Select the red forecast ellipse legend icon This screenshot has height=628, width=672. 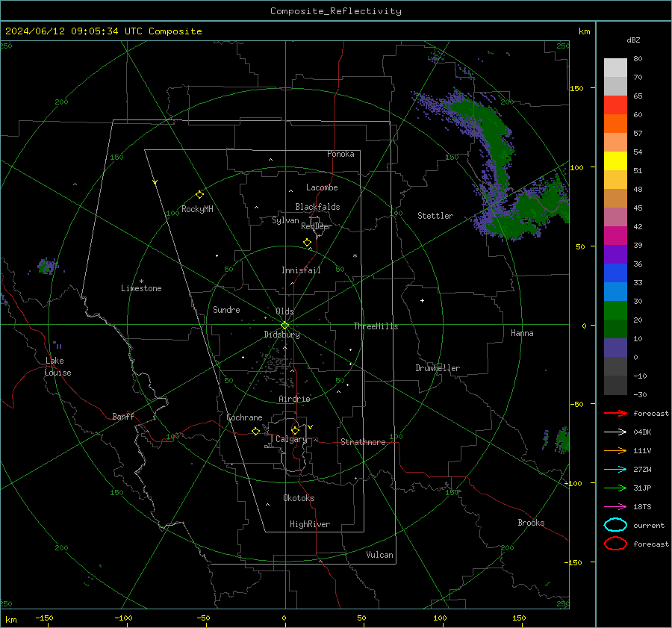(x=615, y=544)
